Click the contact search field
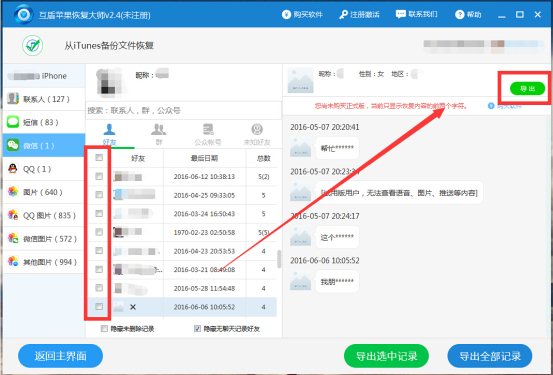The image size is (553, 375). coord(183,110)
